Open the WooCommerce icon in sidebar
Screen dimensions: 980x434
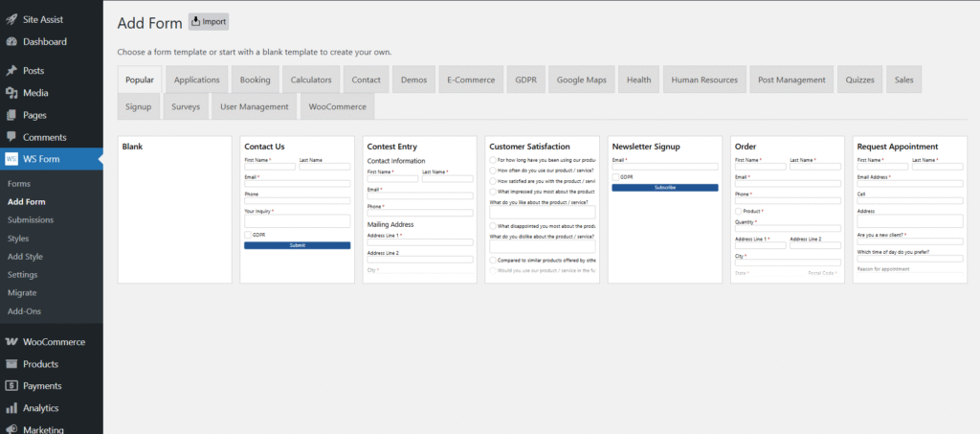[11, 342]
